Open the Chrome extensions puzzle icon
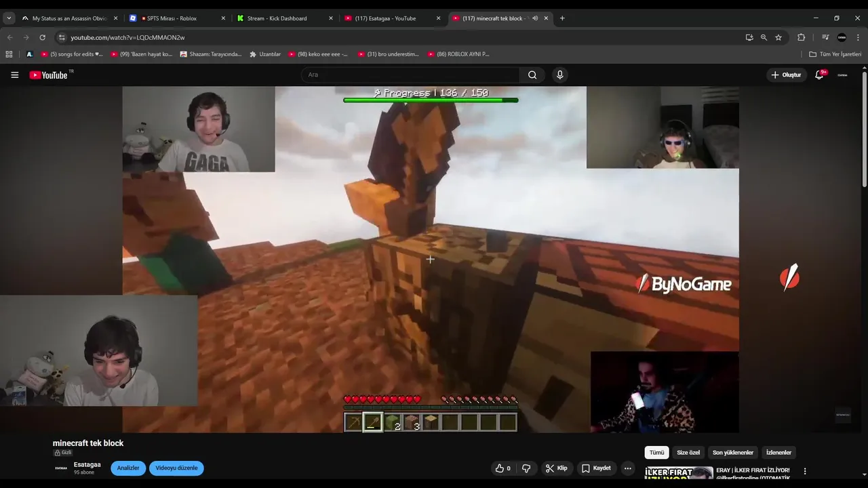The height and width of the screenshot is (488, 868). pos(801,37)
